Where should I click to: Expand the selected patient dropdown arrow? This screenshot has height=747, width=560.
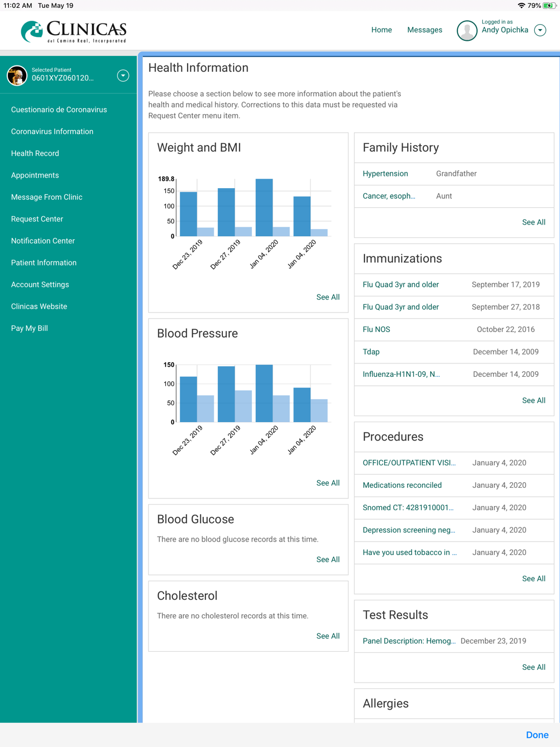[123, 76]
